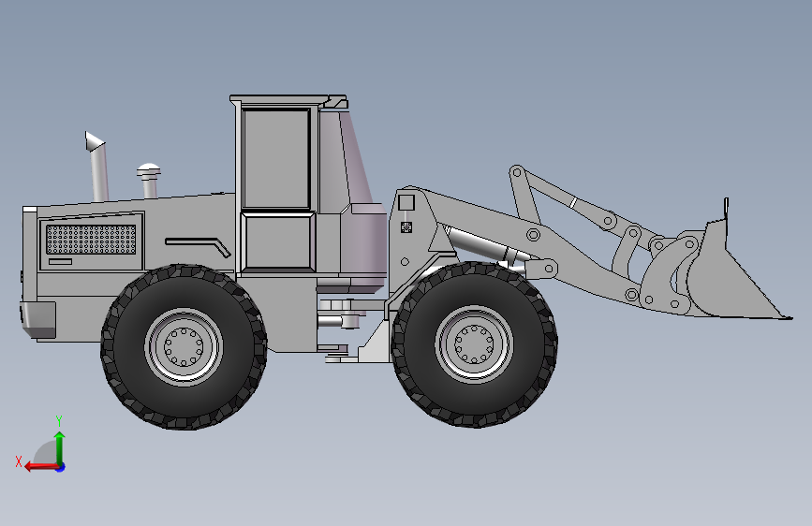Select the cab's upper door window
Screen dimensions: 812x526
pyautogui.click(x=276, y=158)
